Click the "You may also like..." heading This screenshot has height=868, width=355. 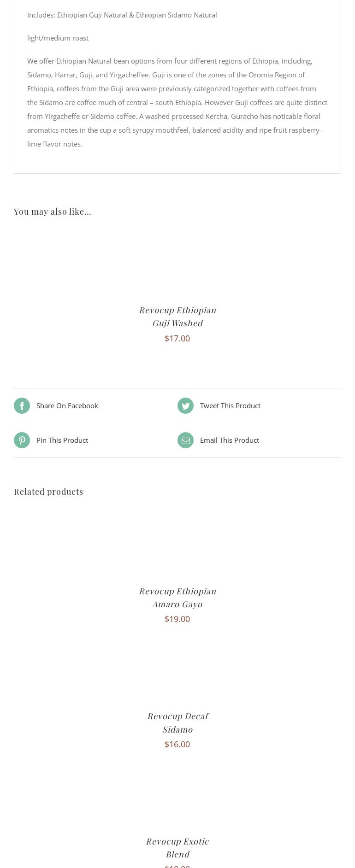pyautogui.click(x=53, y=211)
